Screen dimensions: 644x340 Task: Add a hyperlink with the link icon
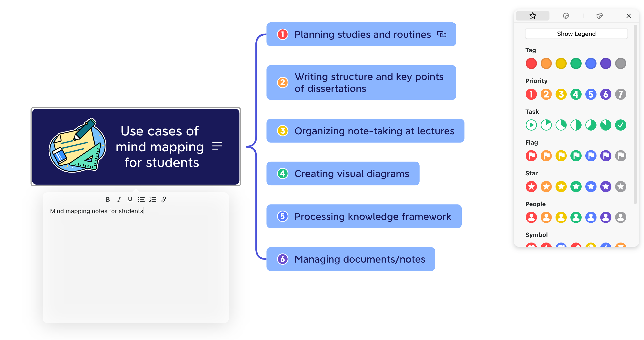click(x=164, y=199)
